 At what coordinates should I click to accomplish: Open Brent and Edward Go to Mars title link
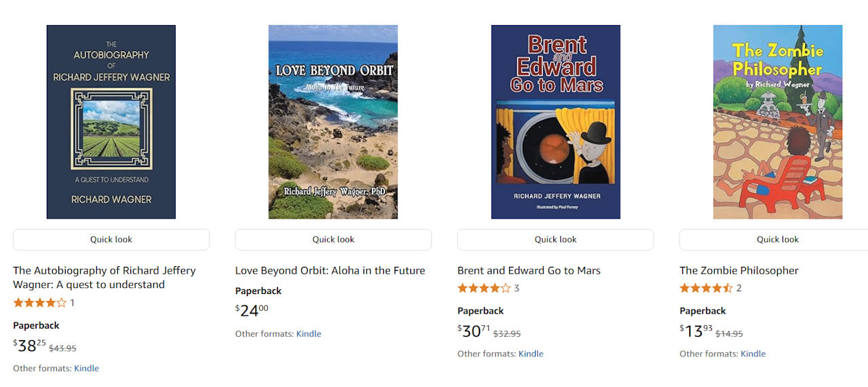[x=529, y=270]
